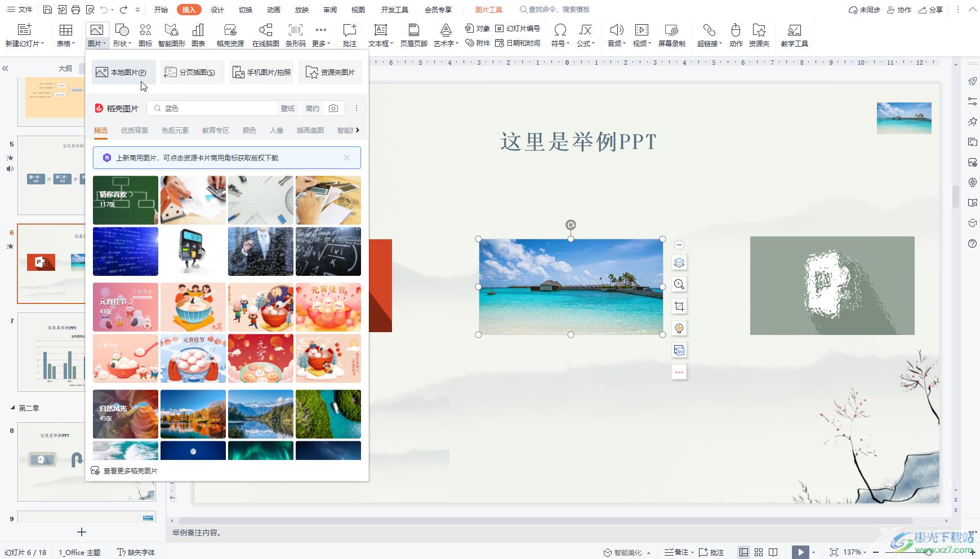The width and height of the screenshot is (980, 559).
Task: Open the Resource Folder Pictures (资源夹图片) option
Action: [330, 72]
